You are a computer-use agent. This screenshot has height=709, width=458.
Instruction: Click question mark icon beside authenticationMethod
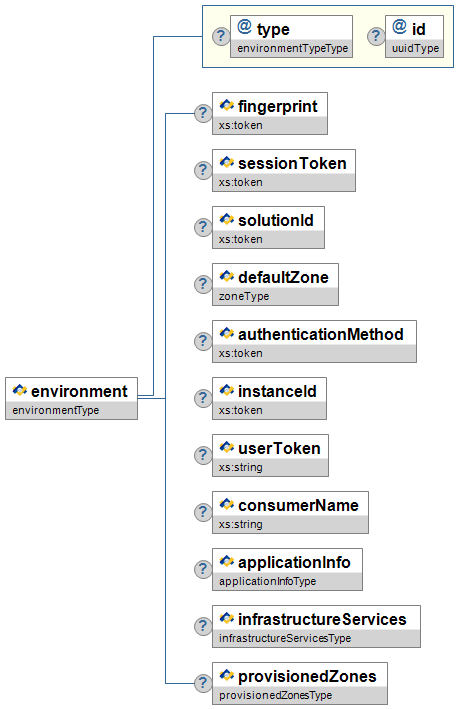tap(203, 341)
